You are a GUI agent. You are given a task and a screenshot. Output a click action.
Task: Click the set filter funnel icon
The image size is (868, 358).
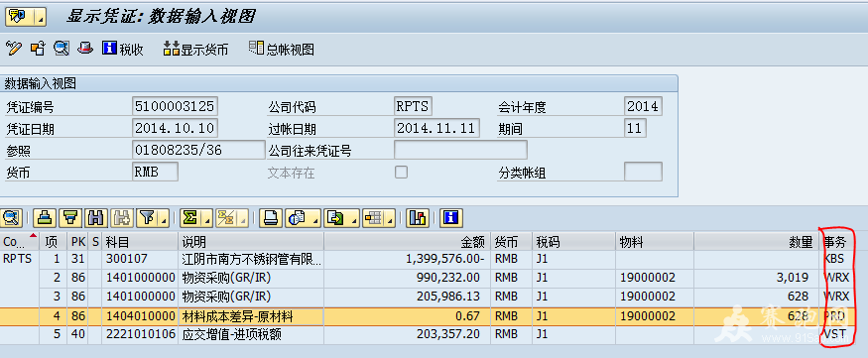click(x=146, y=218)
